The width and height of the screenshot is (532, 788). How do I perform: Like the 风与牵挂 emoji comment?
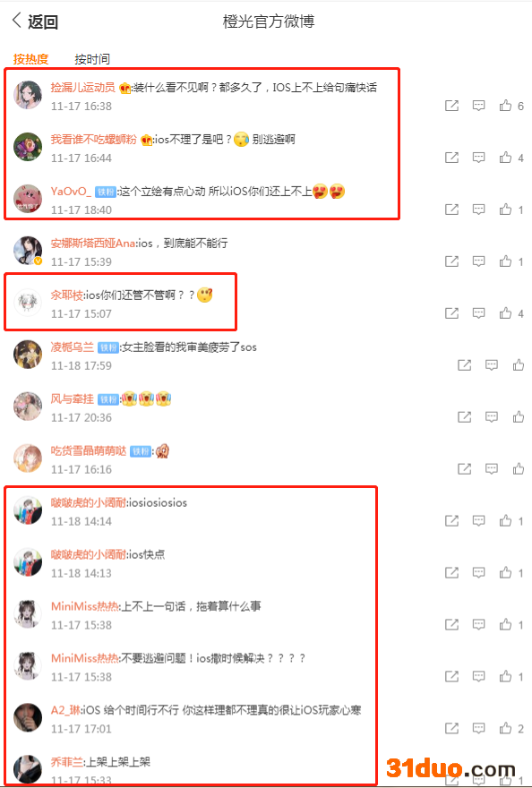pos(519,416)
